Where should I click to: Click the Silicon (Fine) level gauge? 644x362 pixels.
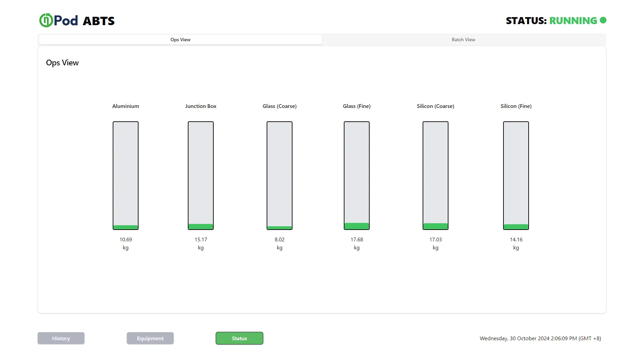click(x=516, y=176)
